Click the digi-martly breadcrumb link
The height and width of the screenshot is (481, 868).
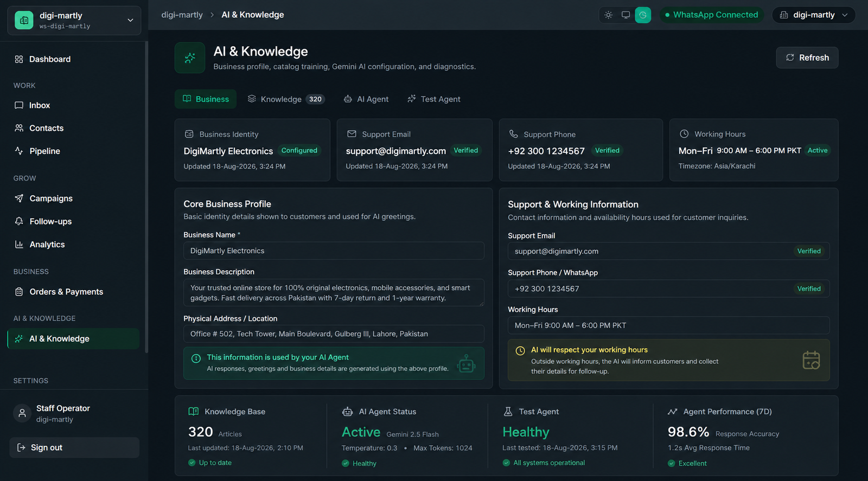pos(182,15)
